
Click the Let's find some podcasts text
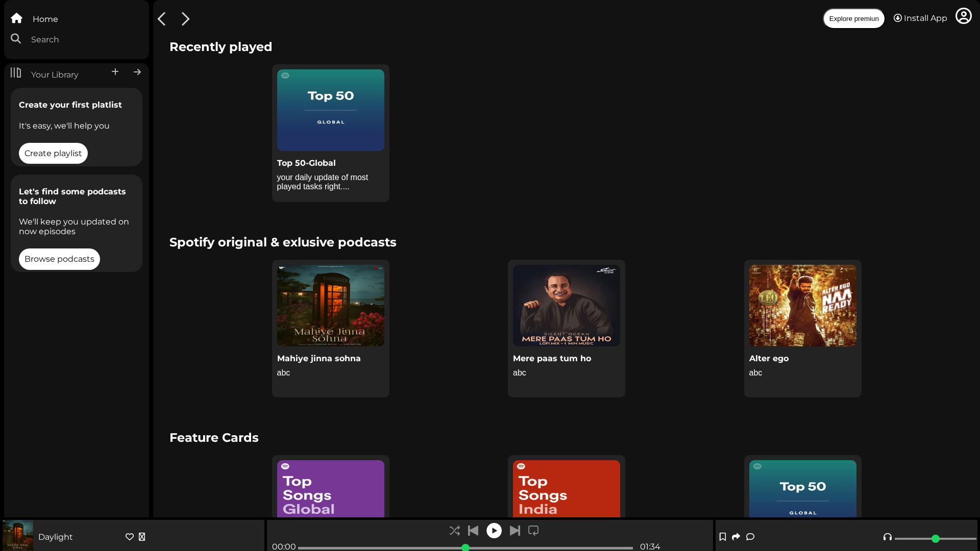coord(72,196)
